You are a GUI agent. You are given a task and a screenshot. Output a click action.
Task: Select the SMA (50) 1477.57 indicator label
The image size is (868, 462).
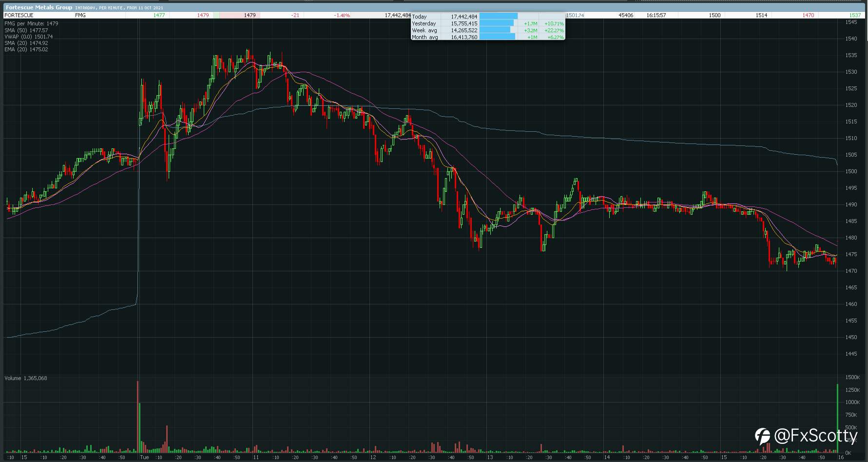point(26,30)
